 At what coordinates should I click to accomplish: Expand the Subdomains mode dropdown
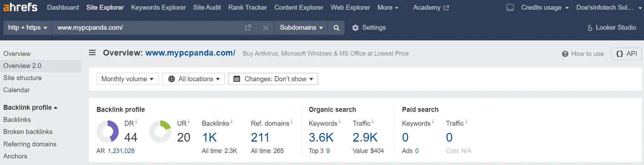301,28
